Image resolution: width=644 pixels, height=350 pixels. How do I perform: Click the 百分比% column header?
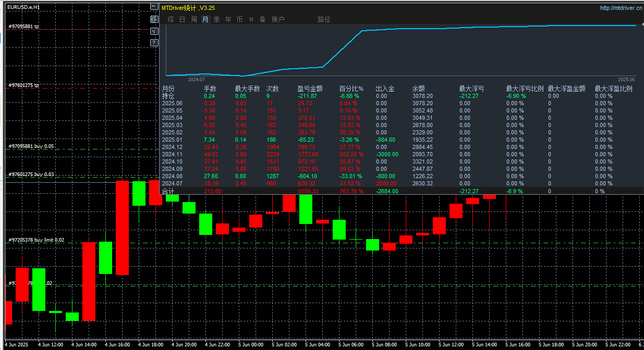[x=351, y=89]
